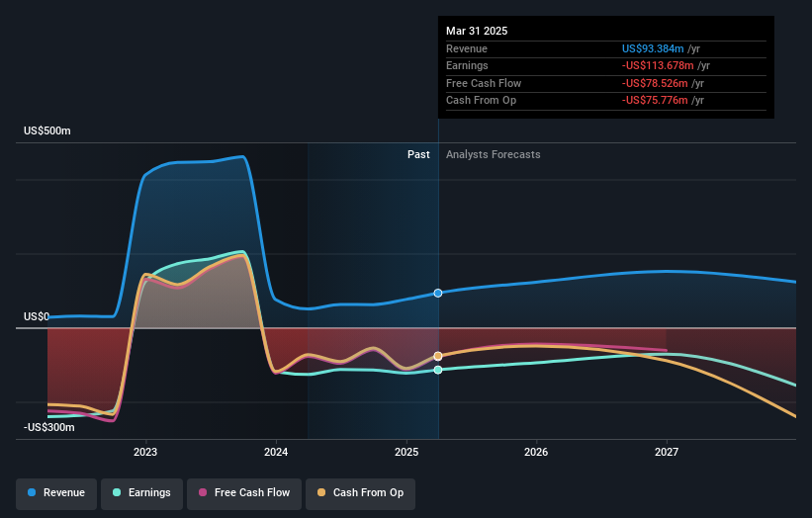Image resolution: width=812 pixels, height=518 pixels.
Task: Click the Mar 31 2025 tooltip date
Action: tap(477, 31)
